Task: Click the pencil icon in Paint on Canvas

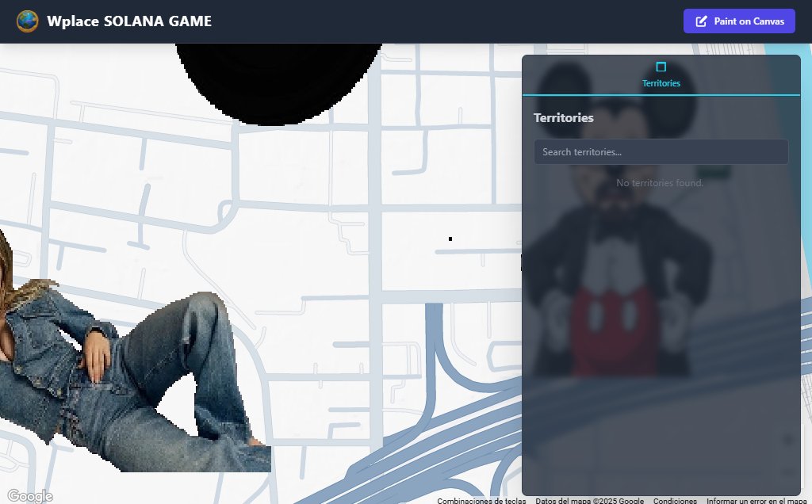Action: click(x=701, y=21)
